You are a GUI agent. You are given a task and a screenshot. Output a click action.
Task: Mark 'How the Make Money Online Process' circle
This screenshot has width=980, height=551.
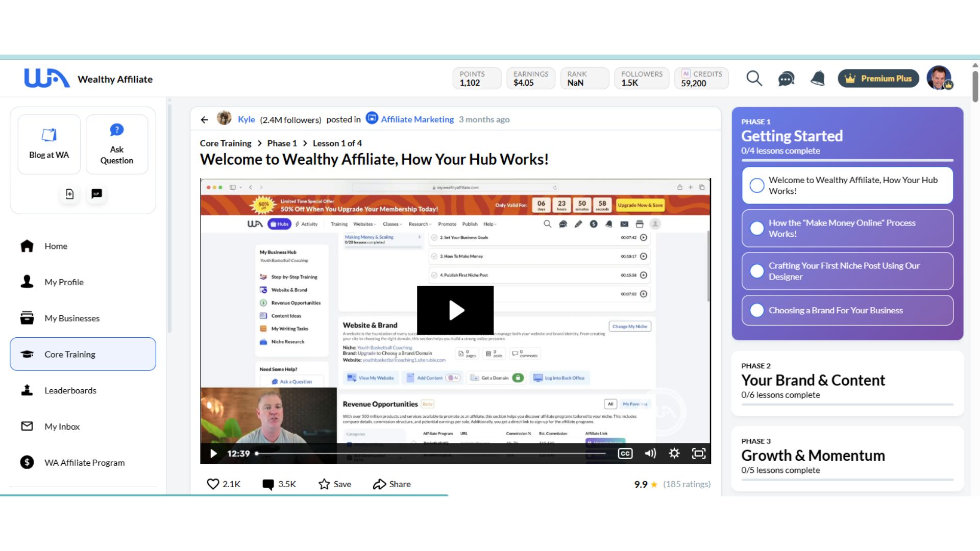click(x=757, y=228)
